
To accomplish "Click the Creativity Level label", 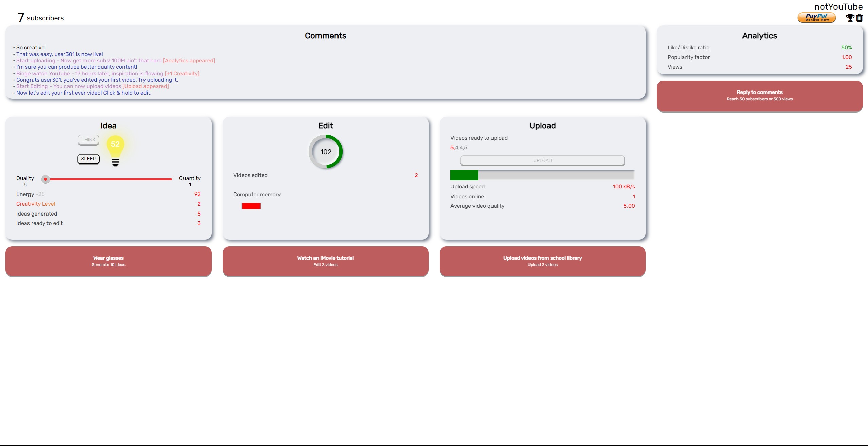I will coord(36,204).
